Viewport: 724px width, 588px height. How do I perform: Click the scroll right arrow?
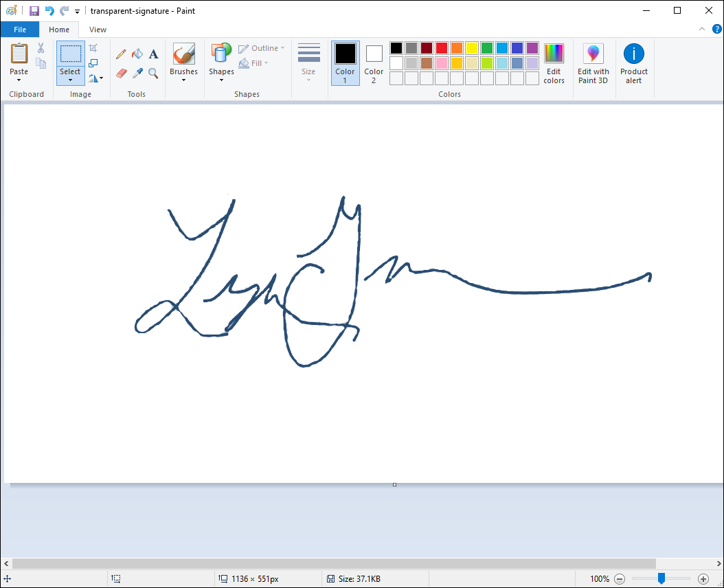coord(719,563)
